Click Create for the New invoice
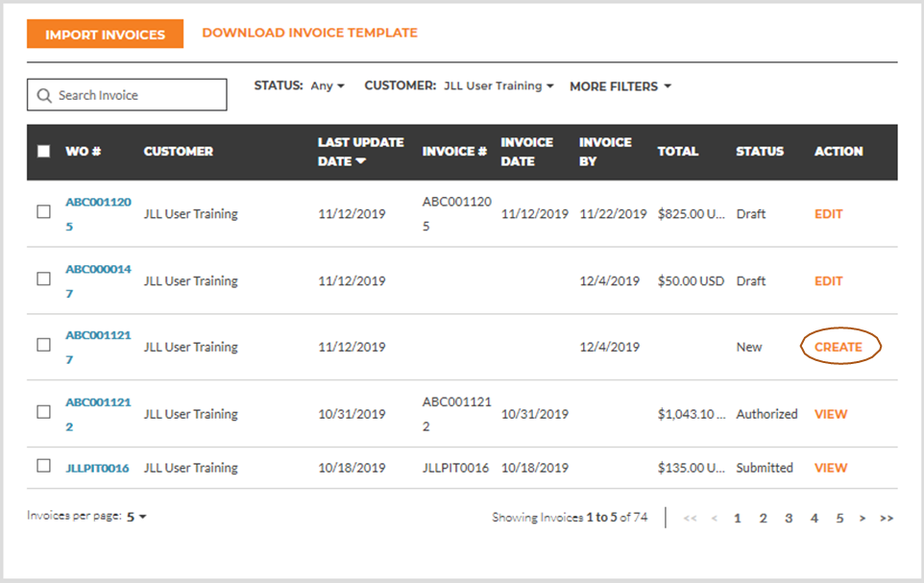Screen dimensions: 924x583 click(839, 347)
